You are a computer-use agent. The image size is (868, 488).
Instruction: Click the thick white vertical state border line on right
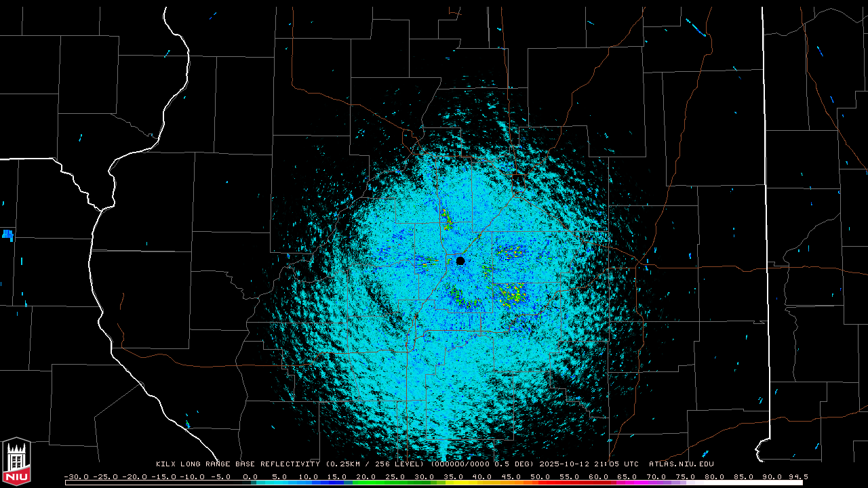coord(764,203)
